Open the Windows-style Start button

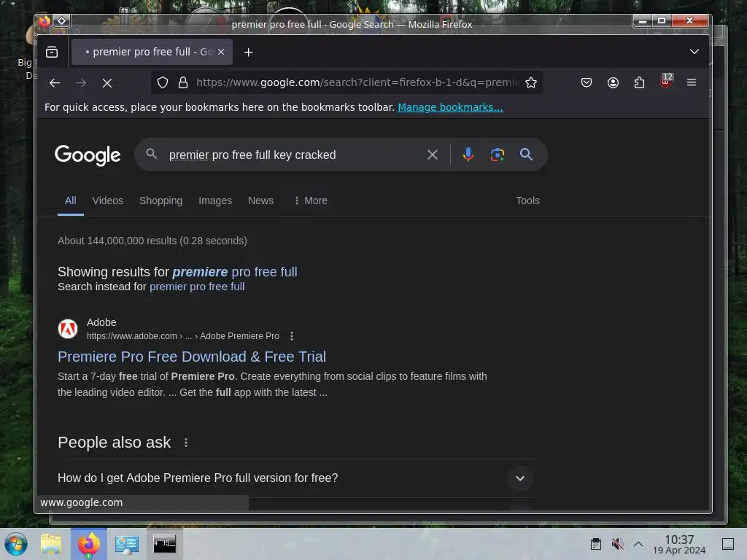16,544
